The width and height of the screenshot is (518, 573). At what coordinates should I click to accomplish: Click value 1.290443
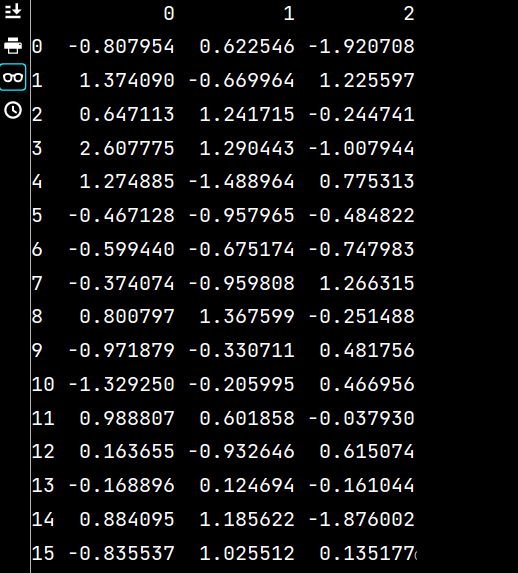(247, 148)
